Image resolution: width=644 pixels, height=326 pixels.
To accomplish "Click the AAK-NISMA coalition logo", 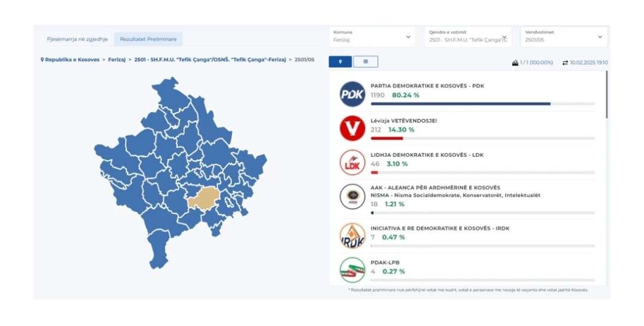I will [352, 197].
